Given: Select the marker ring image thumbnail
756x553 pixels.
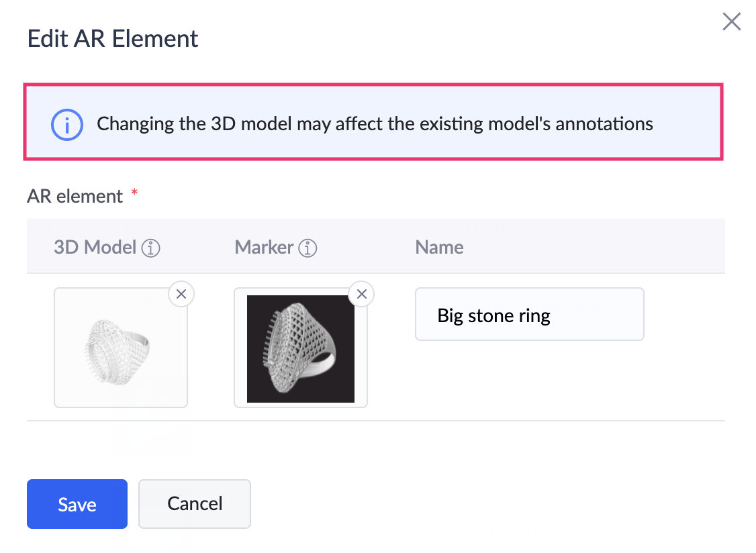Looking at the screenshot, I should (301, 348).
